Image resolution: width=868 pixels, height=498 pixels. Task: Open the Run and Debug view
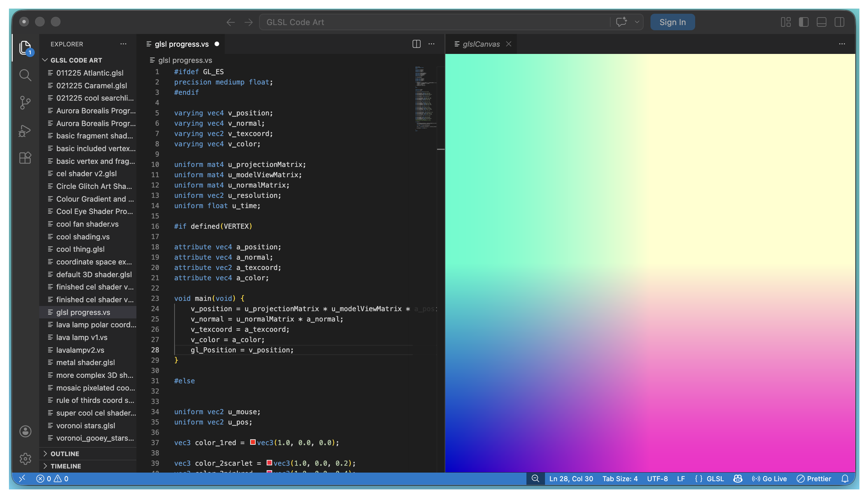[25, 131]
